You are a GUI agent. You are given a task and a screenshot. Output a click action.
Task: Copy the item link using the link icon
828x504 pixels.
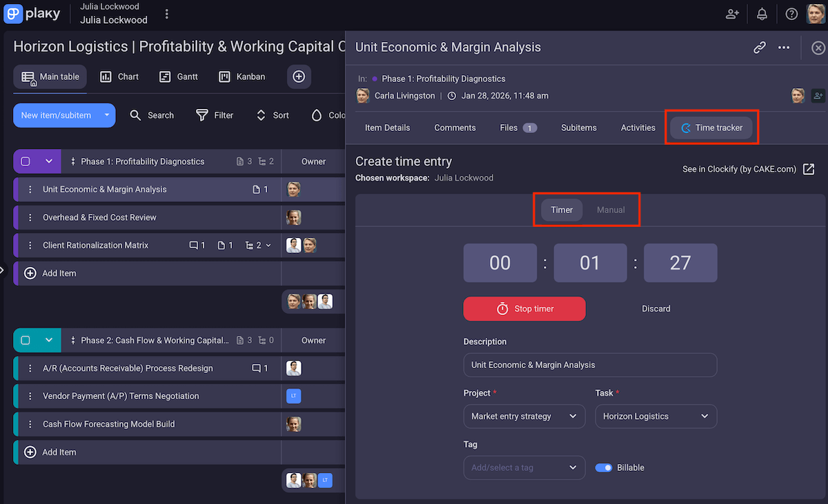[x=759, y=47]
